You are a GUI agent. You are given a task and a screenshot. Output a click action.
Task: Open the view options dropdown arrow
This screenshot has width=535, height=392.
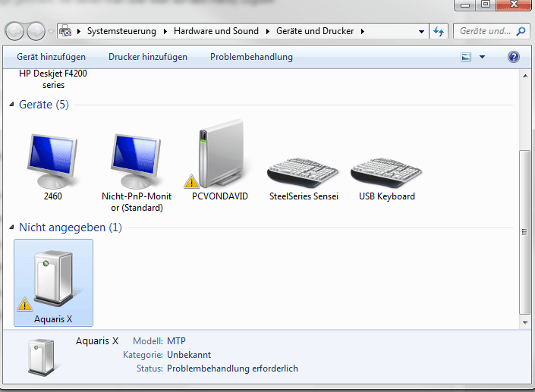[x=482, y=57]
